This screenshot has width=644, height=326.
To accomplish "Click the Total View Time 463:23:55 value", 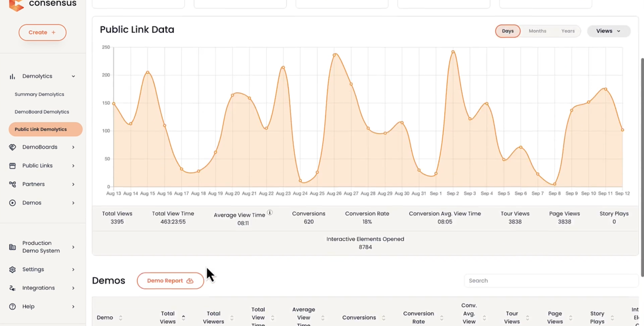I will click(173, 222).
